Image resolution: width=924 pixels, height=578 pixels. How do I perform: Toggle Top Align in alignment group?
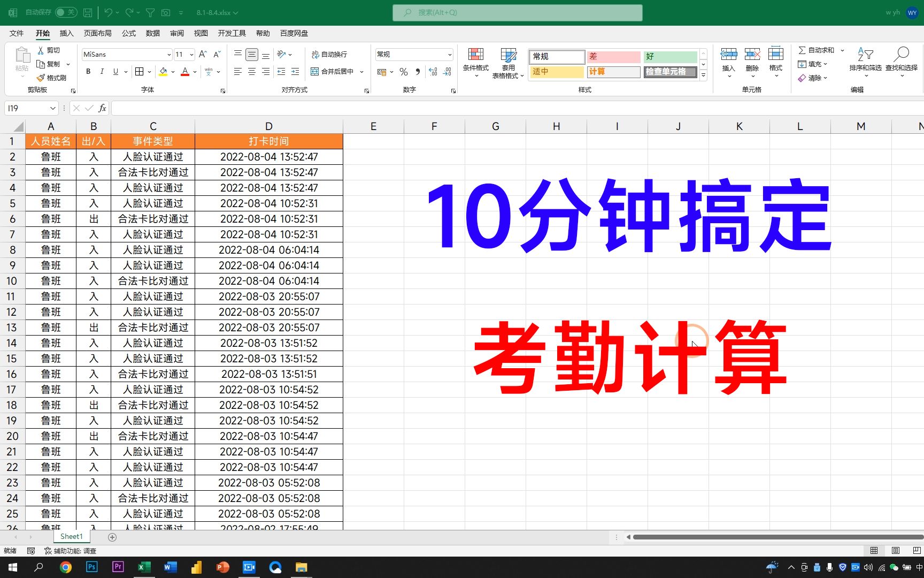click(238, 54)
